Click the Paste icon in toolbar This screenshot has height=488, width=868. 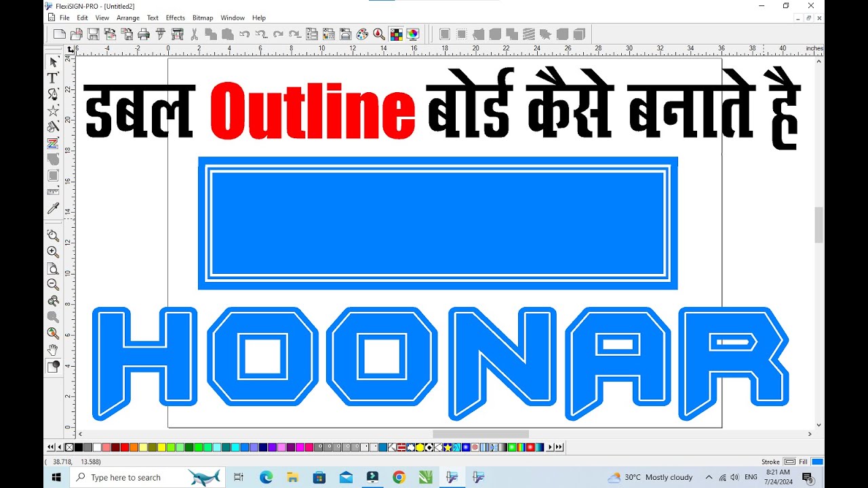pyautogui.click(x=226, y=34)
